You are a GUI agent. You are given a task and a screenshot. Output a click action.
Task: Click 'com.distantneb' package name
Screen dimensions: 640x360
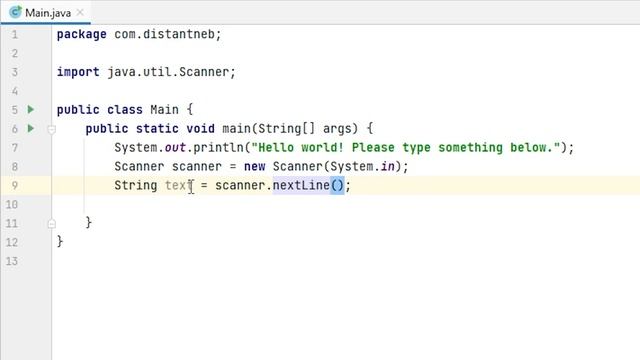click(164, 34)
